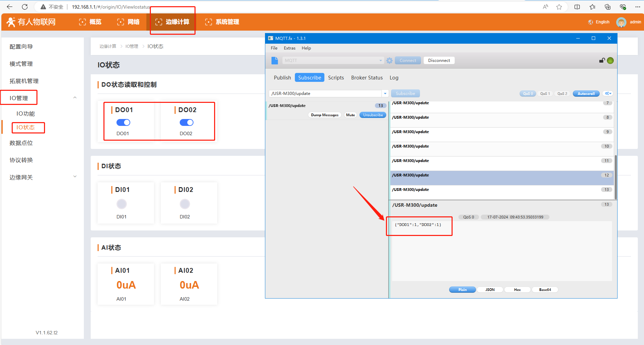The height and width of the screenshot is (345, 644).
Task: Collapse the IO管理 sidebar section
Action: pyautogui.click(x=75, y=98)
